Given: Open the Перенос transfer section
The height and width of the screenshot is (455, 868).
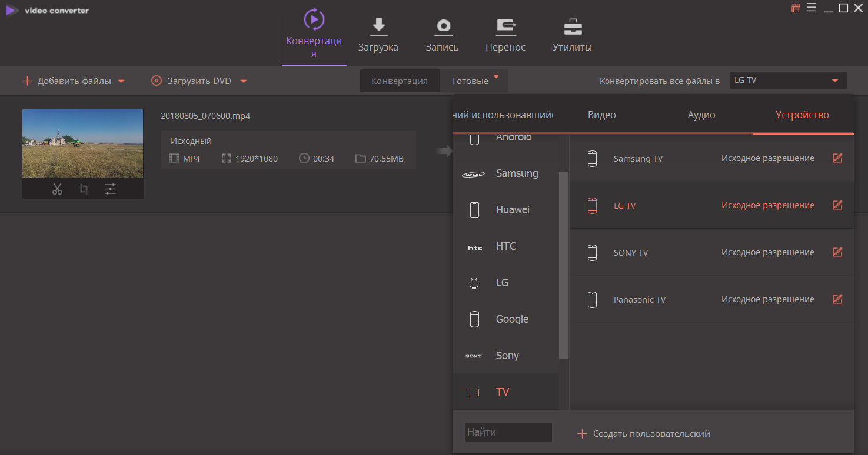Looking at the screenshot, I should 505,35.
